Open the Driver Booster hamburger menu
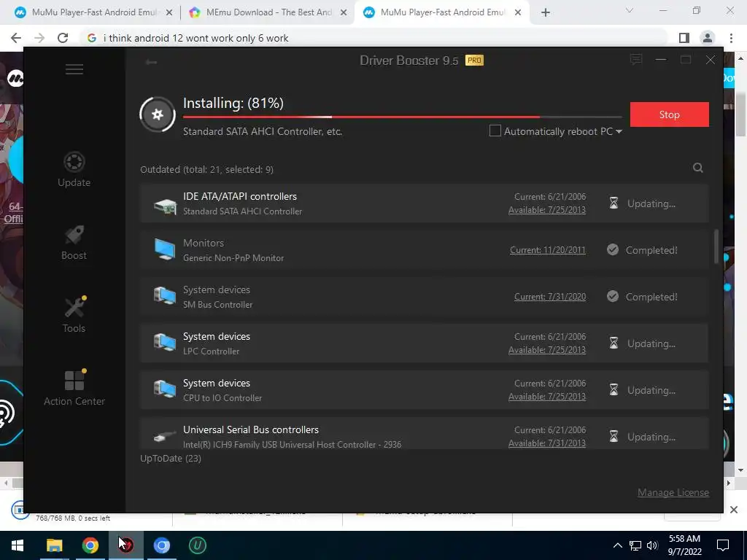This screenshot has height=560, width=747. click(74, 69)
